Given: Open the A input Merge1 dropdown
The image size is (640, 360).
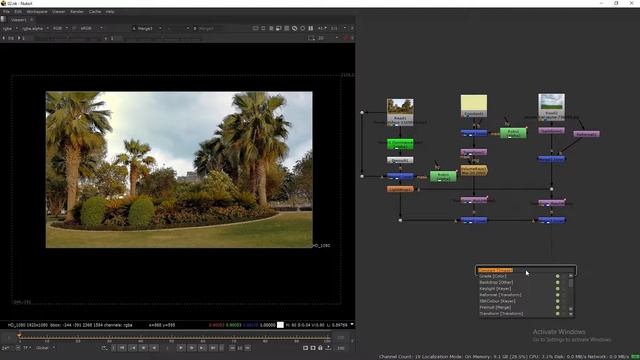Looking at the screenshot, I should tap(147, 29).
